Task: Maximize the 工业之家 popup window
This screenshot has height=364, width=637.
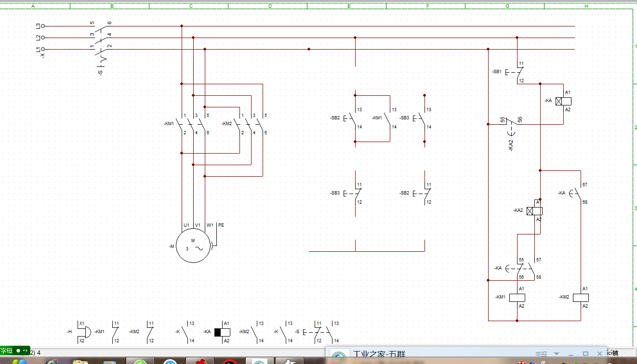Action: click(586, 353)
